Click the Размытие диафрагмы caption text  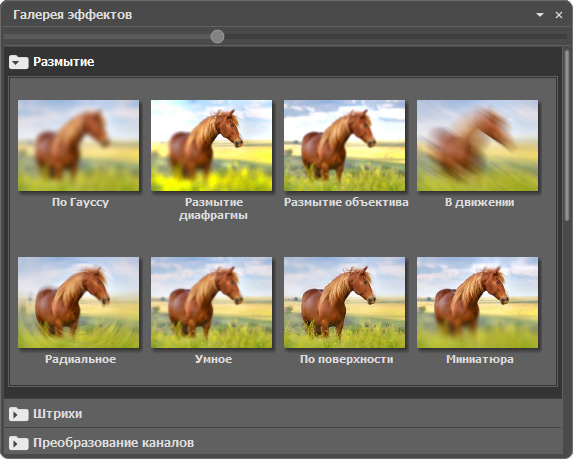pos(213,209)
